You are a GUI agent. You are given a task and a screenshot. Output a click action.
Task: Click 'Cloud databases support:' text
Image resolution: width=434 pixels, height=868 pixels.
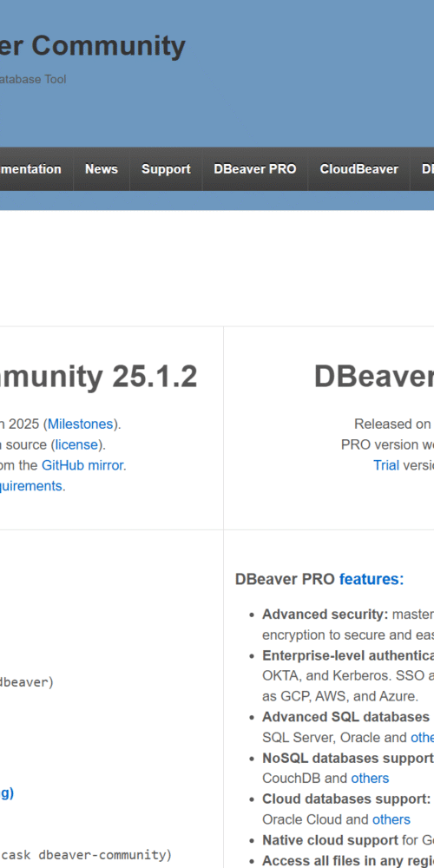coord(346,799)
